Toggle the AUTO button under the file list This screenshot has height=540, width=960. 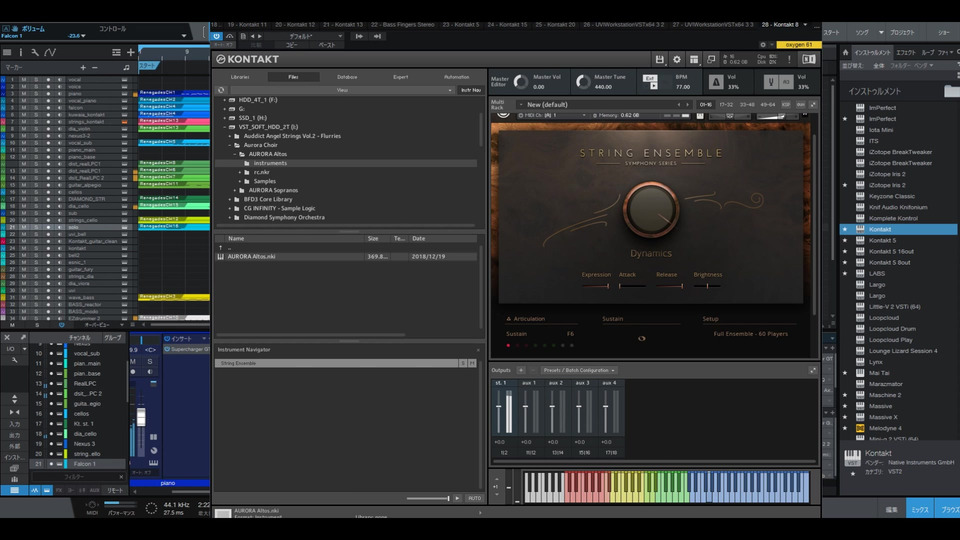point(474,498)
